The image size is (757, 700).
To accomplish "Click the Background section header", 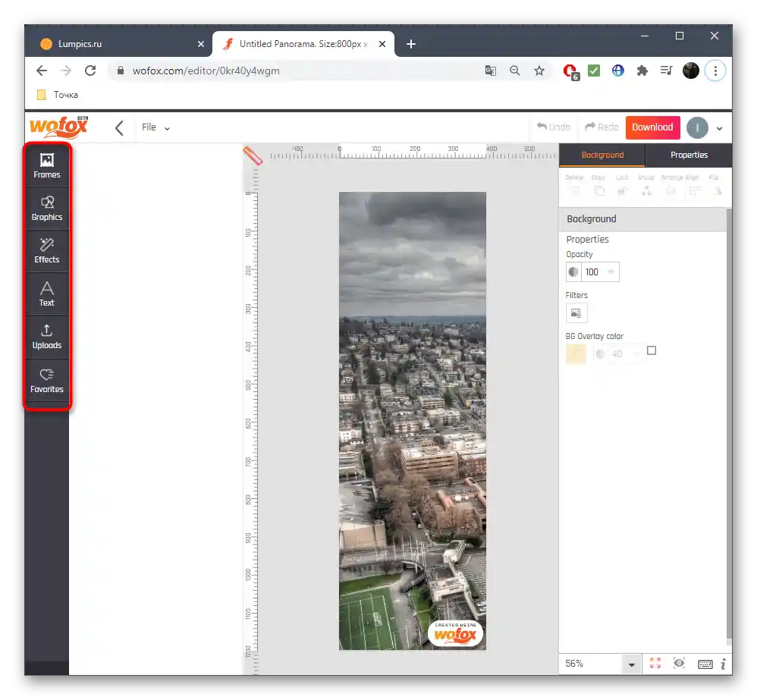I will [x=642, y=219].
